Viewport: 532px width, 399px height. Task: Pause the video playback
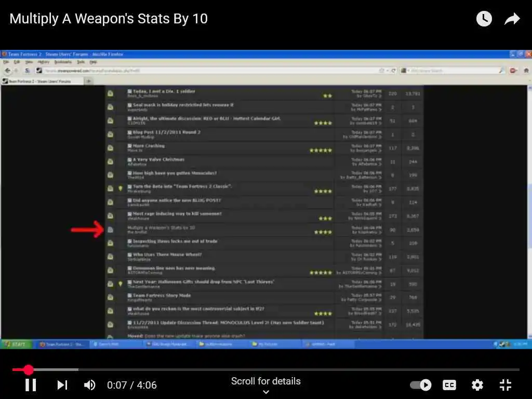pyautogui.click(x=31, y=385)
